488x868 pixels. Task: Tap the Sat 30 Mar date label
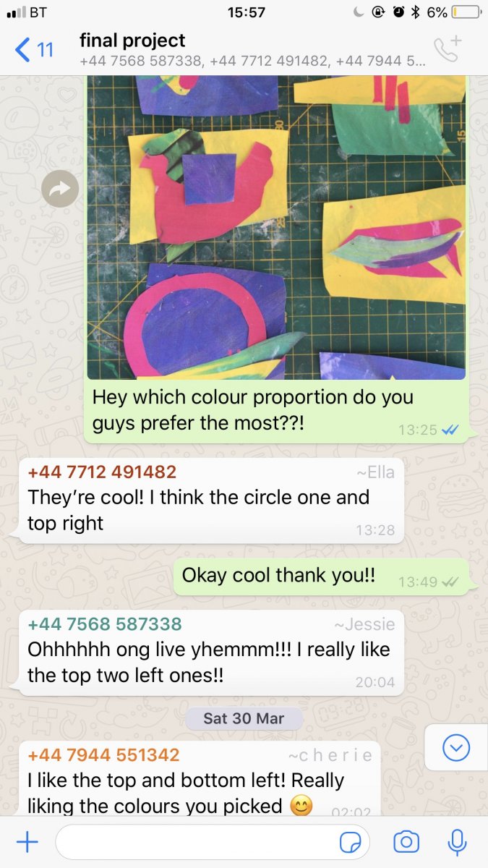tap(244, 719)
